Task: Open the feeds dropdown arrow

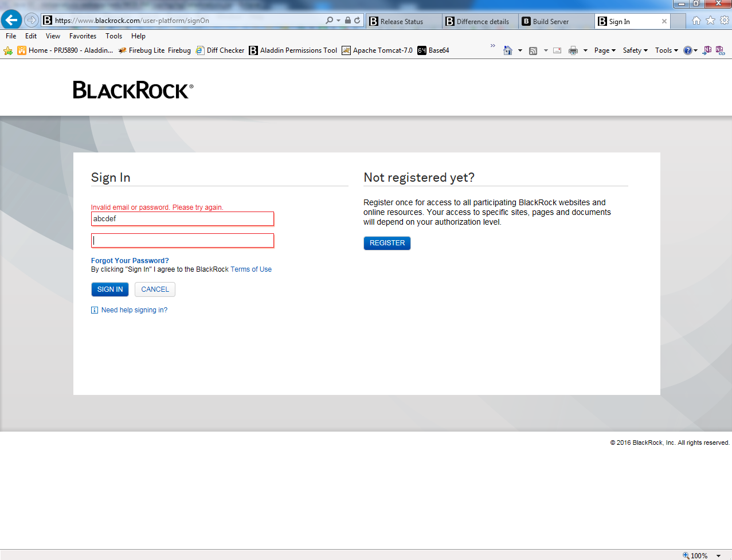Action: pos(546,50)
